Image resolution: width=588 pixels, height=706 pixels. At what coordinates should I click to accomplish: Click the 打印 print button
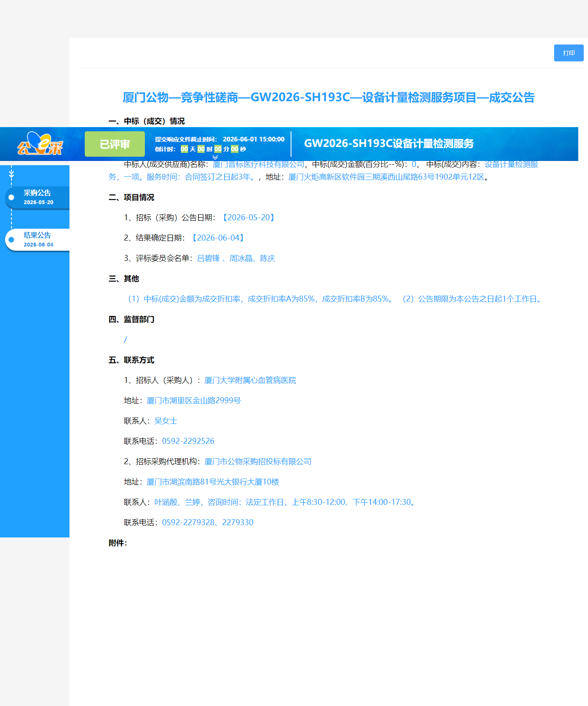click(569, 53)
